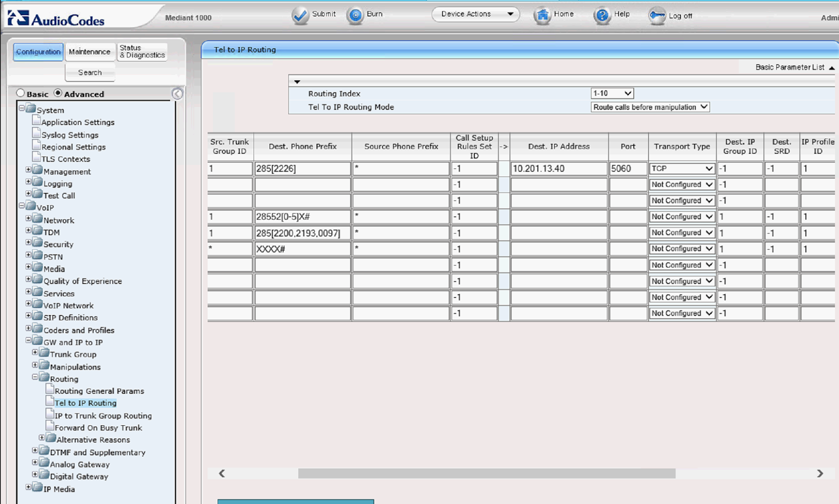Collapse the navigation pane arrow icon
This screenshot has height=504, width=839.
177,94
